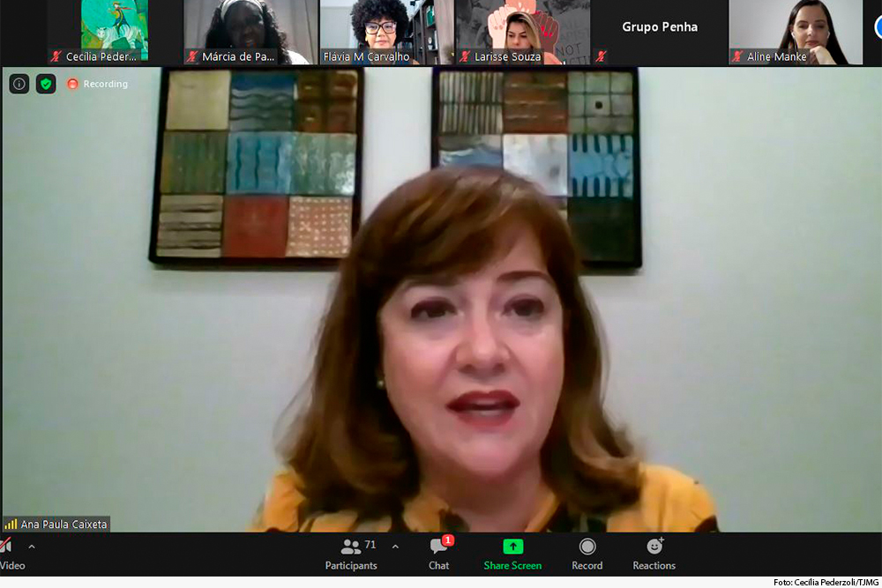882x588 pixels.
Task: Click the Chat label text
Action: (438, 565)
